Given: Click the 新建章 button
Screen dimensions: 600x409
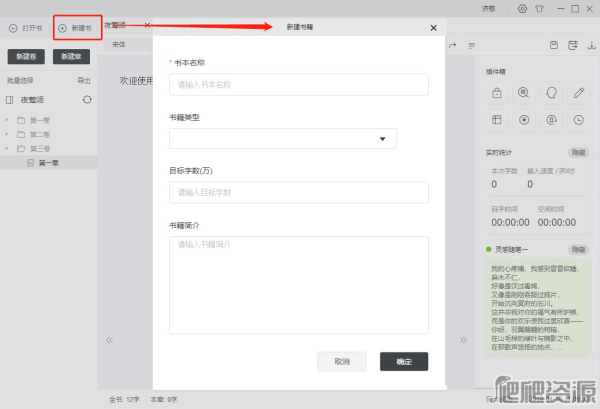Looking at the screenshot, I should [x=72, y=57].
